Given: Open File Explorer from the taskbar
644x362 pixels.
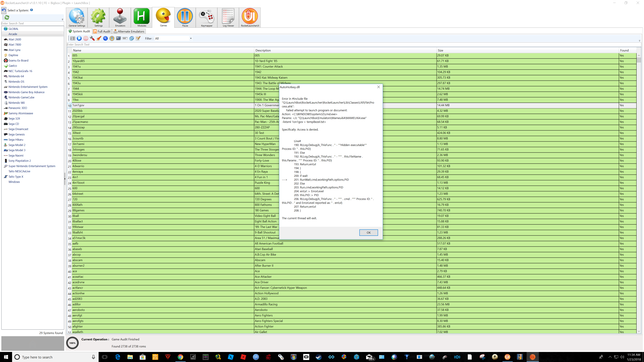Looking at the screenshot, I should (130, 357).
